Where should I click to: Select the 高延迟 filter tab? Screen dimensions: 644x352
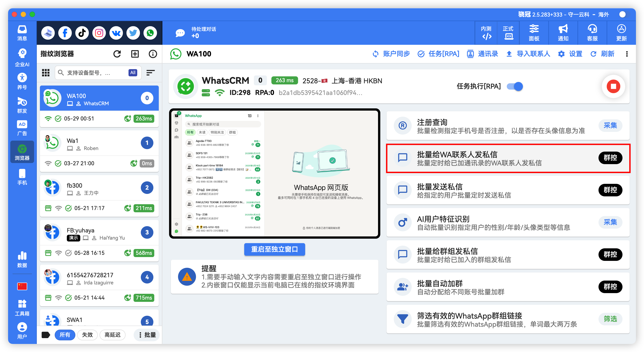point(113,335)
